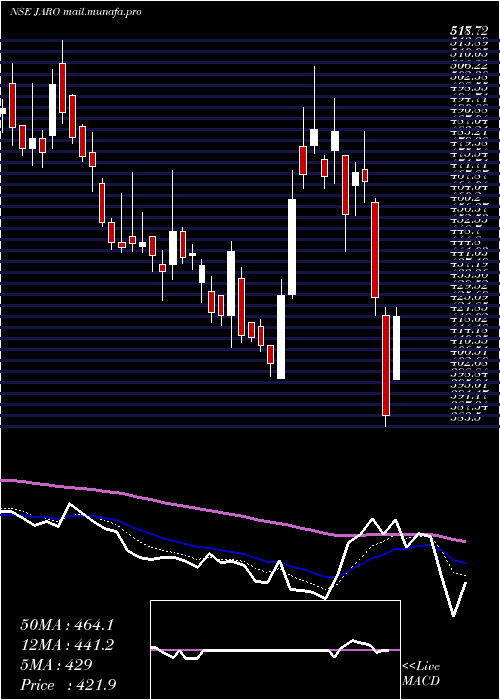Click the 50MA : 464.1 readout
Screen dimensions: 500x700
(67, 625)
